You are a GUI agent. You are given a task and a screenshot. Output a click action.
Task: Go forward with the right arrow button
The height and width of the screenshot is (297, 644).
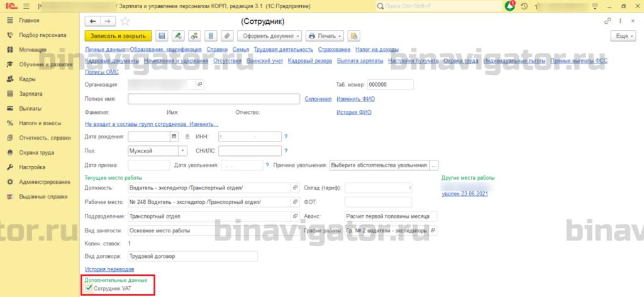(x=108, y=21)
